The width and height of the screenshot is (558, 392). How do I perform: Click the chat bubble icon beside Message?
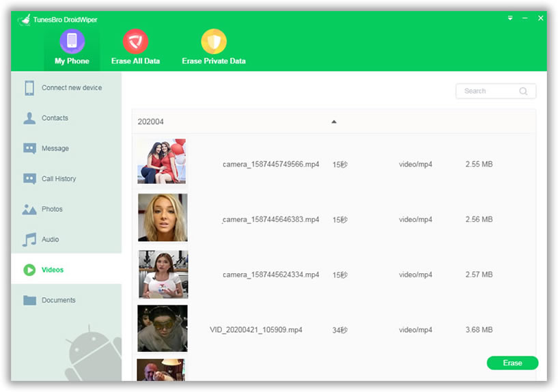[x=29, y=148]
